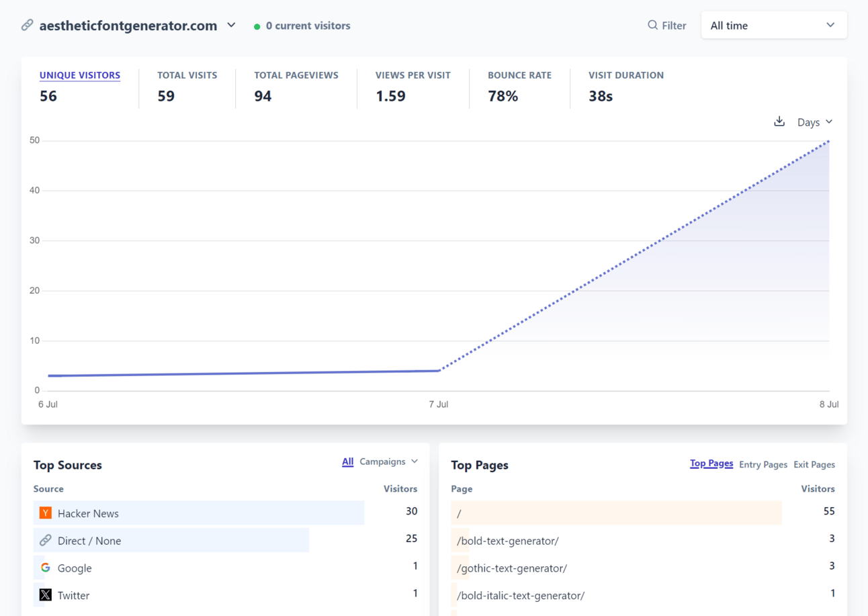This screenshot has width=868, height=616.
Task: Open the Campaigns dropdown in Top Sources
Action: tap(388, 461)
